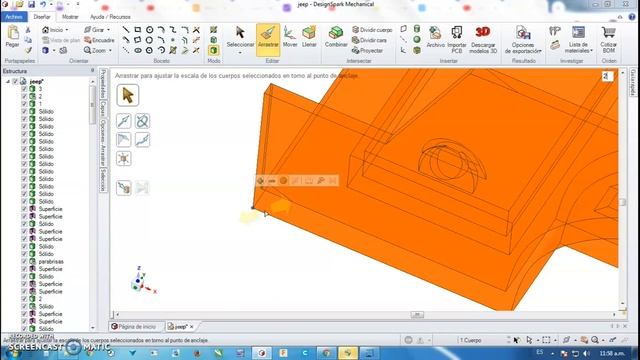Open Chrome from the Windows taskbar
640x360 pixels.
click(326, 353)
